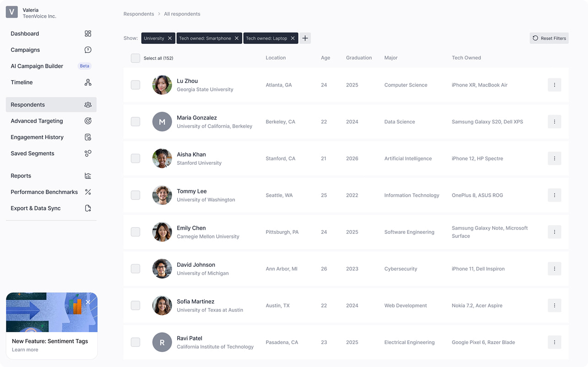Click the Export & Data Sync icon
Screen dimensions: 588x367
(88, 208)
